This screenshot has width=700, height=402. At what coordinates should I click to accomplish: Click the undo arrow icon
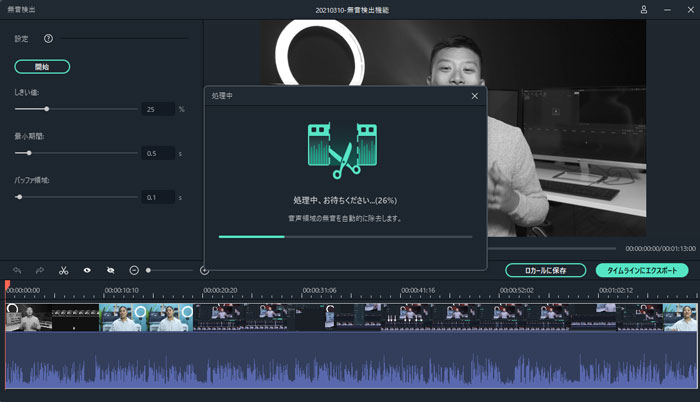[x=17, y=270]
